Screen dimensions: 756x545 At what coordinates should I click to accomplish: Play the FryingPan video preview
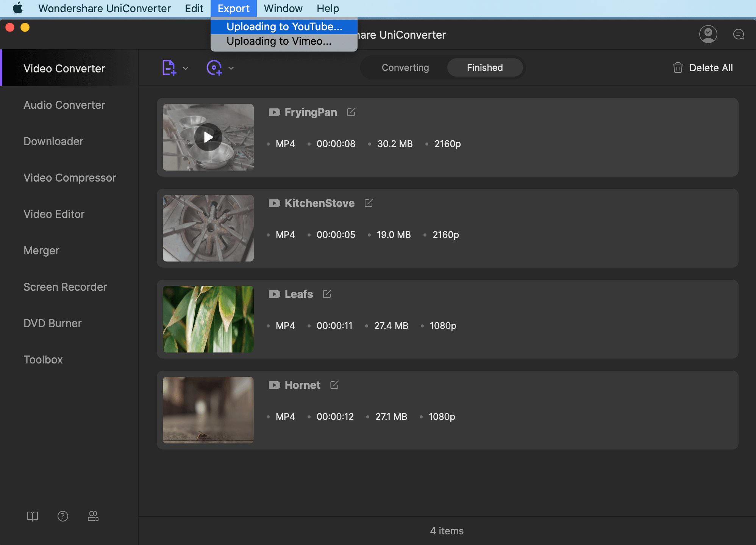208,137
